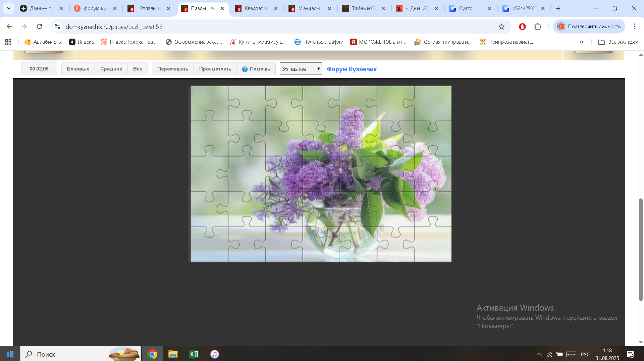The width and height of the screenshot is (644, 361).
Task: Expand the tab search dropdown arrow
Action: coord(9,8)
